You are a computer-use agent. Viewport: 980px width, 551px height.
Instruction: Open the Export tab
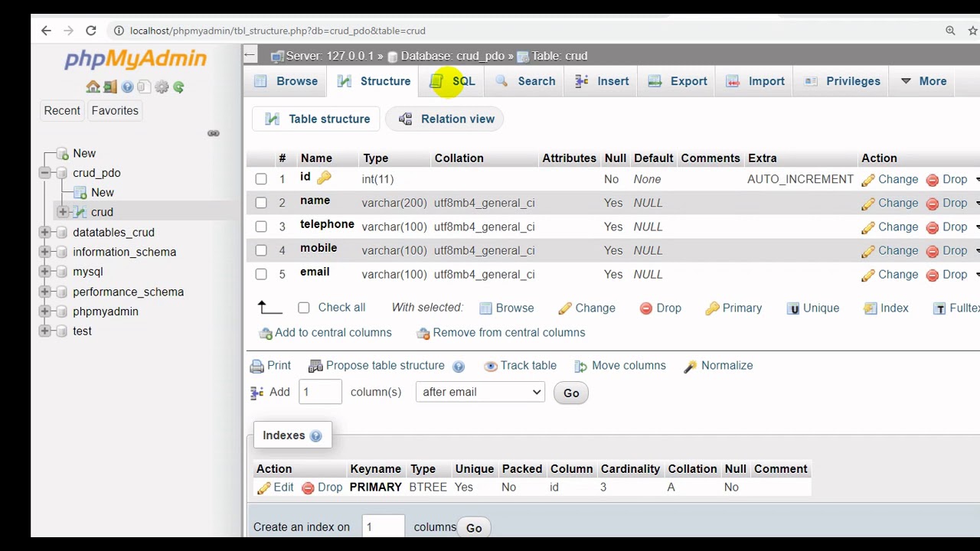pos(678,81)
